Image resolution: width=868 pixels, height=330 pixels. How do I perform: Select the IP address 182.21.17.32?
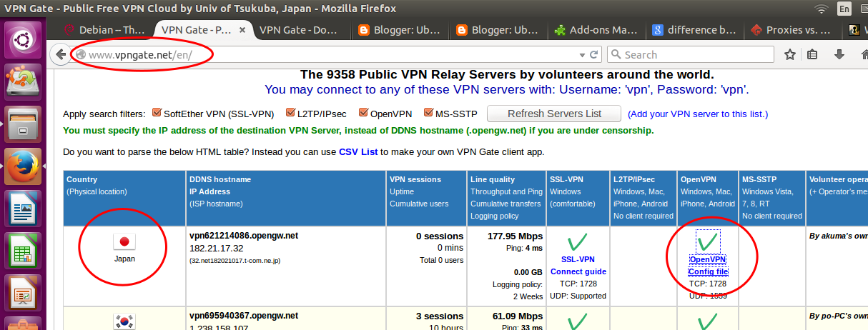[x=216, y=248]
